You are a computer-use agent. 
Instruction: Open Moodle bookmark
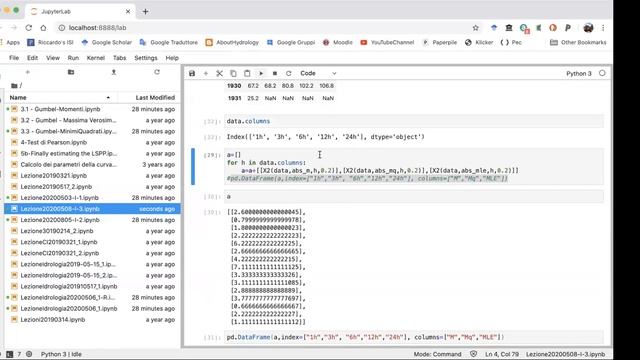point(338,42)
